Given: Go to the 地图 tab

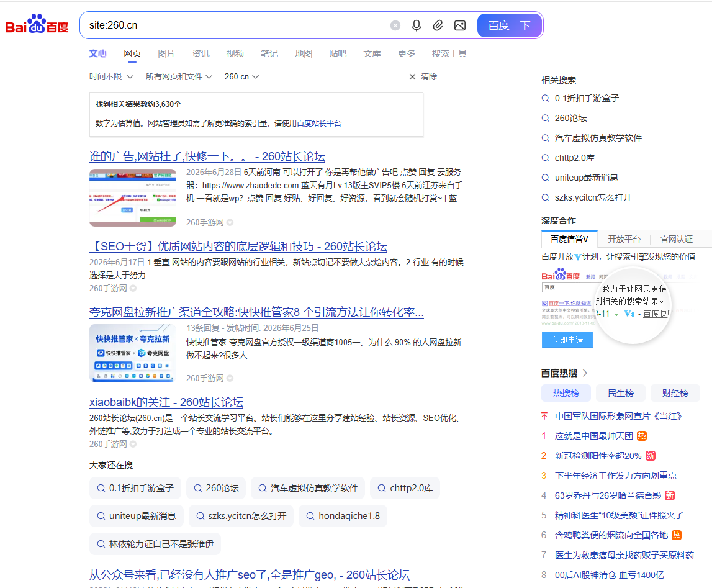Looking at the screenshot, I should [x=304, y=53].
